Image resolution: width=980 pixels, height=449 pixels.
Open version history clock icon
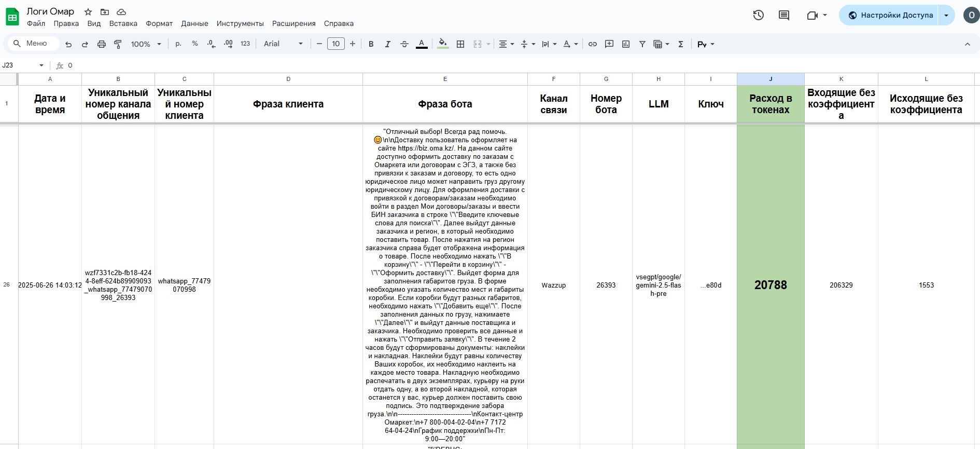pyautogui.click(x=758, y=16)
